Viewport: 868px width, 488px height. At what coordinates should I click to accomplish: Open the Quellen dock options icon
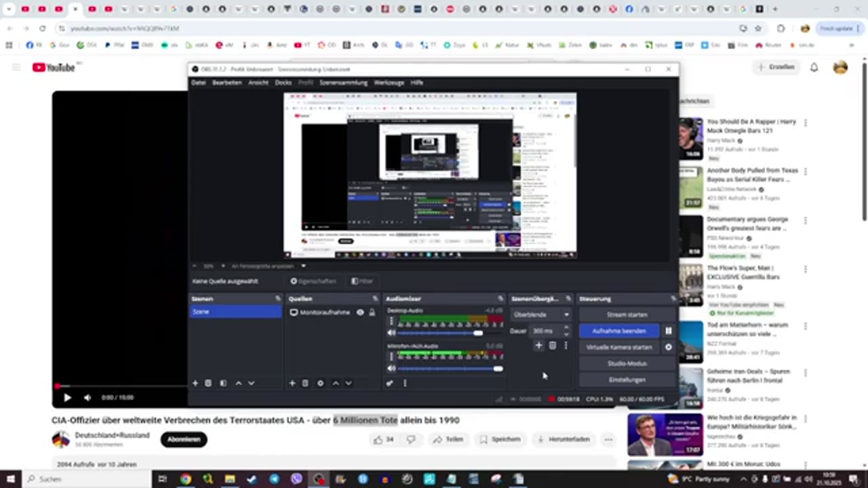[375, 299]
